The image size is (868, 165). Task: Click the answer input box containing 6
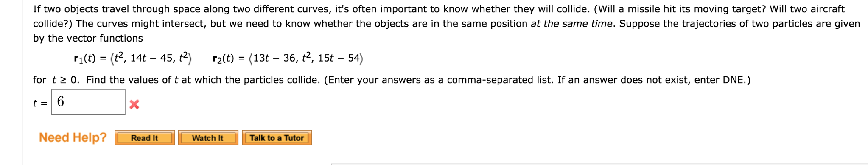[88, 102]
